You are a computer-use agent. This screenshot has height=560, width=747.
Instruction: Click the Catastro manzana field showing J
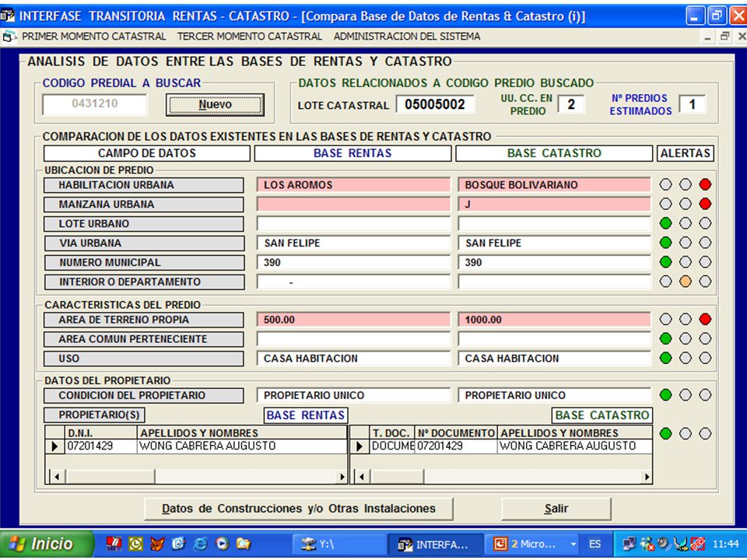click(x=554, y=205)
